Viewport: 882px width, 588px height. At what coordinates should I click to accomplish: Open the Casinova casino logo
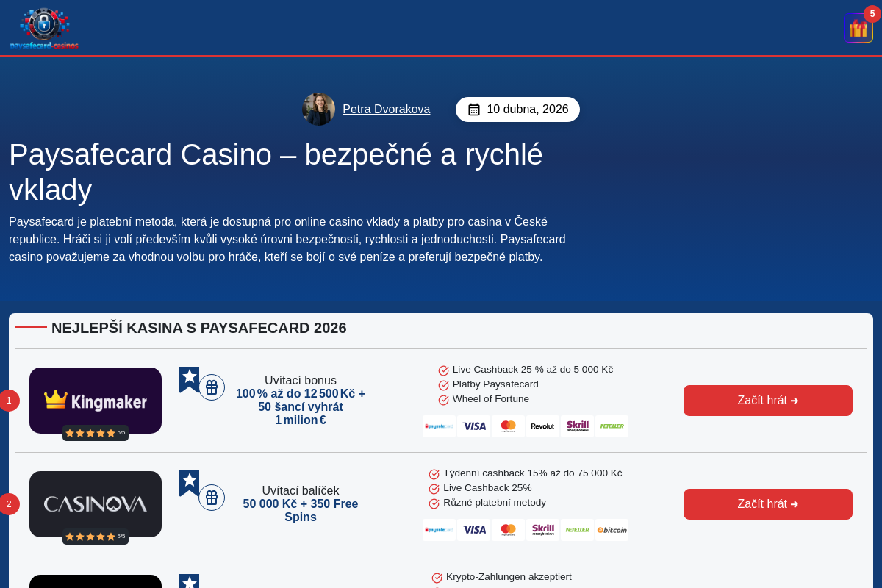tap(96, 504)
